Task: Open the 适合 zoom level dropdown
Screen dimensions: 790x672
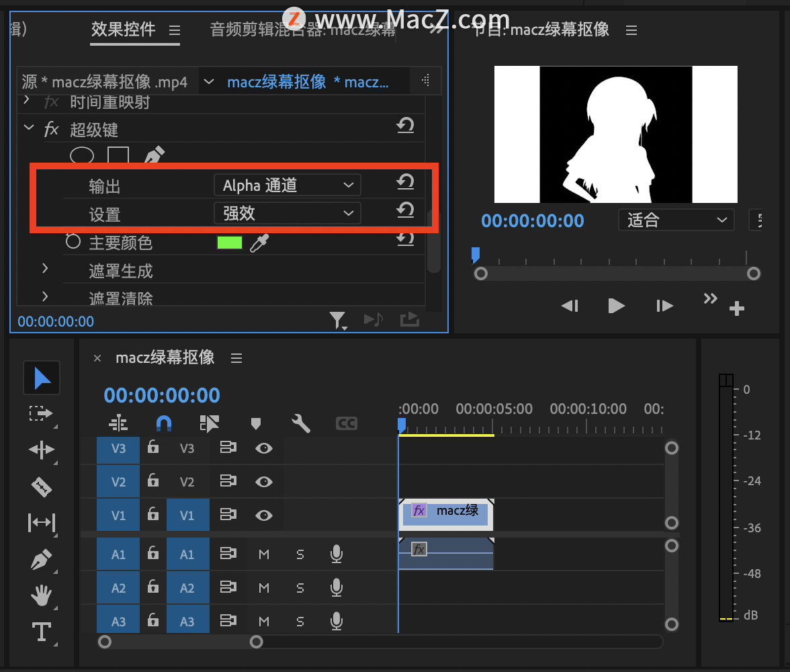Action: coord(676,220)
